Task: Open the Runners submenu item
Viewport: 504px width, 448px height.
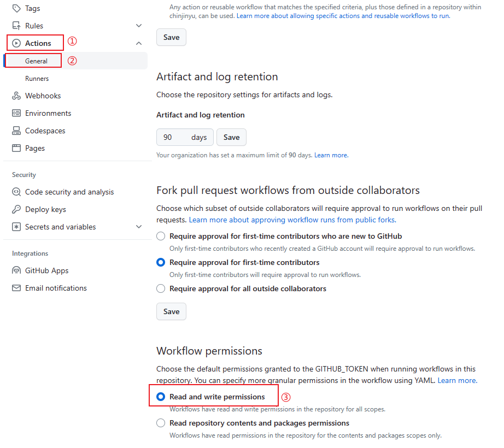Action: point(37,78)
